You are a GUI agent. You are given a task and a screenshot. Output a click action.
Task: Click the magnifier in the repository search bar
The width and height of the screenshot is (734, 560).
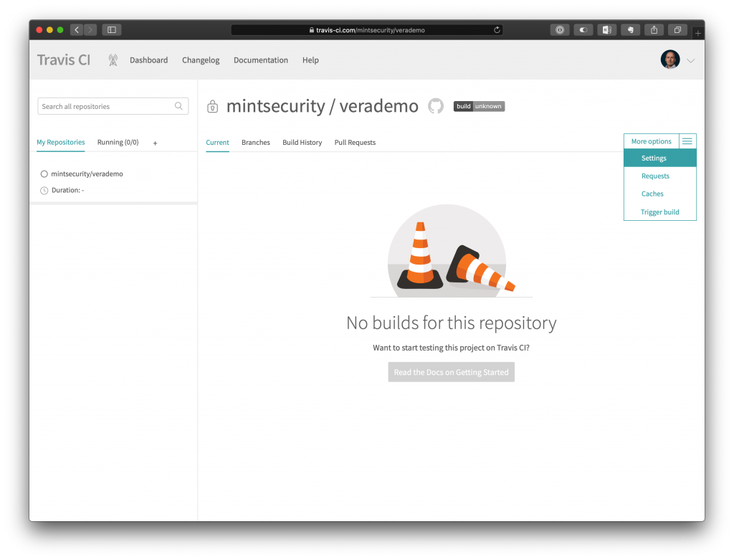(x=178, y=105)
